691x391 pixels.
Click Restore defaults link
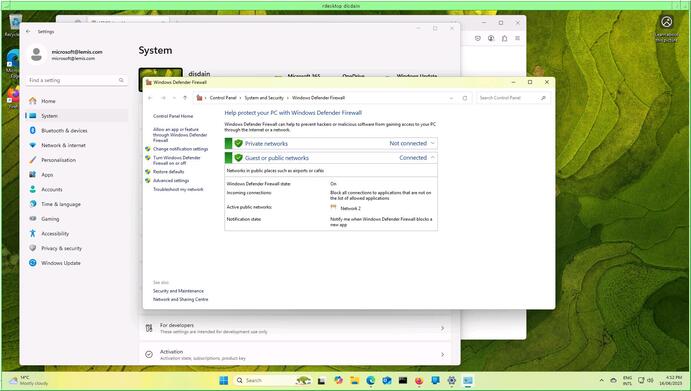point(168,171)
